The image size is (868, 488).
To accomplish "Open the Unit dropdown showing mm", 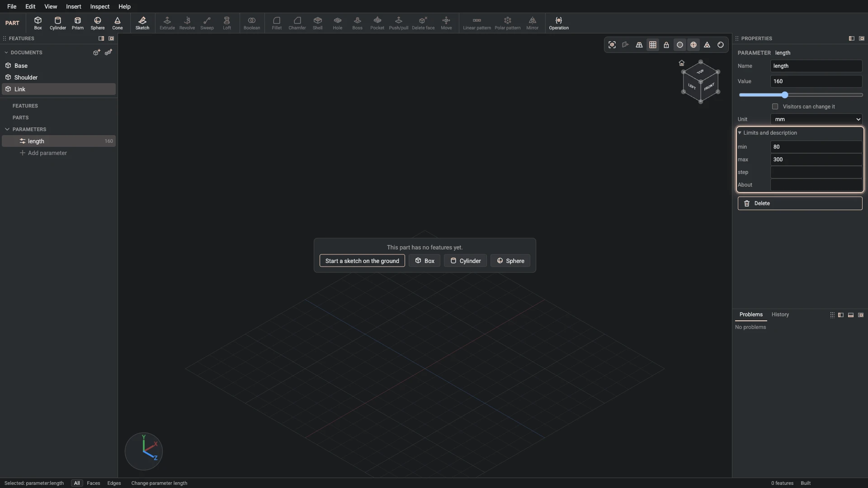I will (816, 119).
